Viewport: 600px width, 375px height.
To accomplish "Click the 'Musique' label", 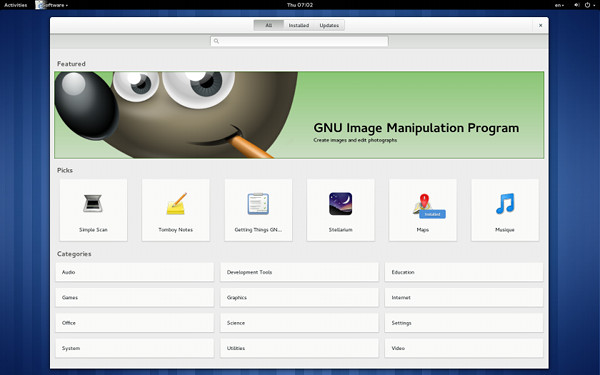I will click(505, 230).
